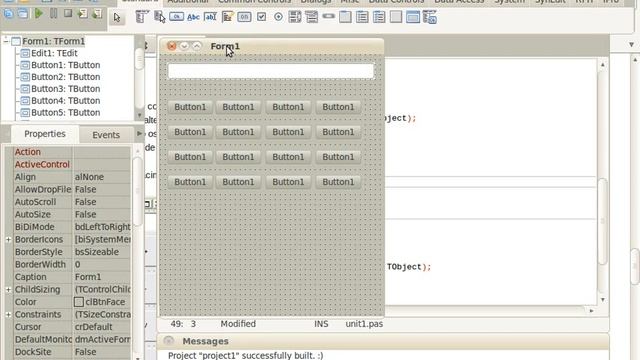The image size is (640, 360).
Task: Pick the TMemo component icon
Action: pos(228,17)
